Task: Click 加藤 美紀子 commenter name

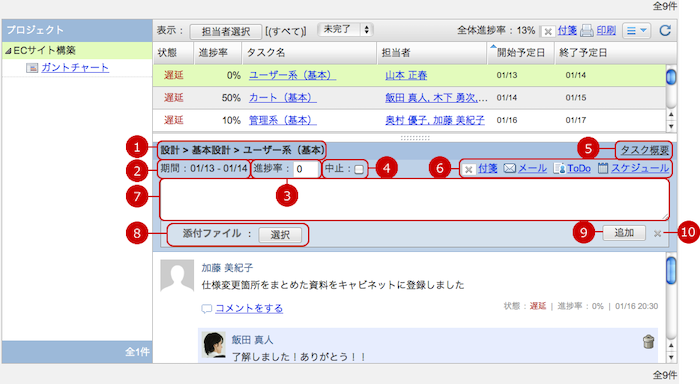Action: 227,267
